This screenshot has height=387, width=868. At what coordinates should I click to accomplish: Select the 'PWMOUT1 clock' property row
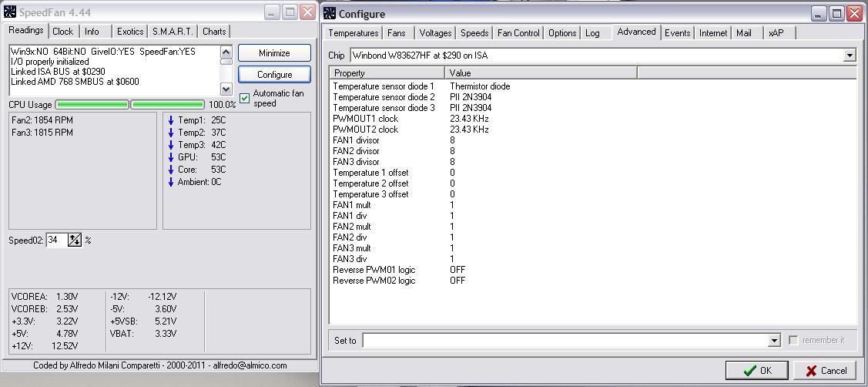click(592, 119)
